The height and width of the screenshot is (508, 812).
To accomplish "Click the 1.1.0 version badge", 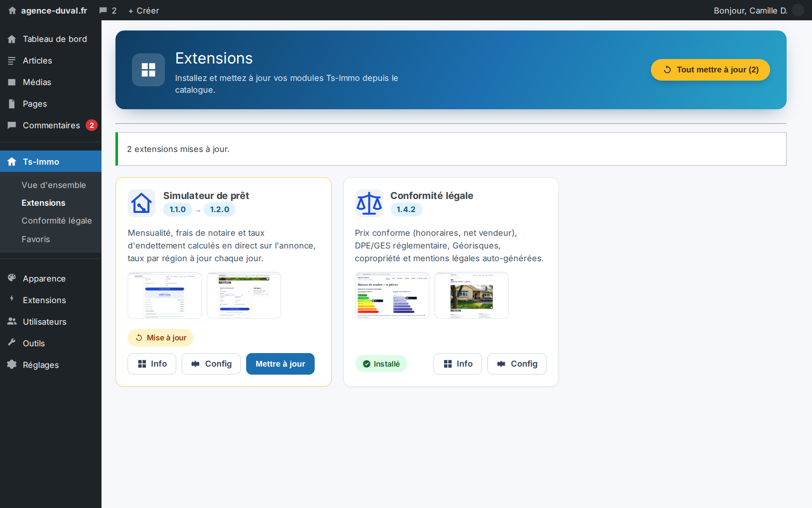I will [178, 210].
